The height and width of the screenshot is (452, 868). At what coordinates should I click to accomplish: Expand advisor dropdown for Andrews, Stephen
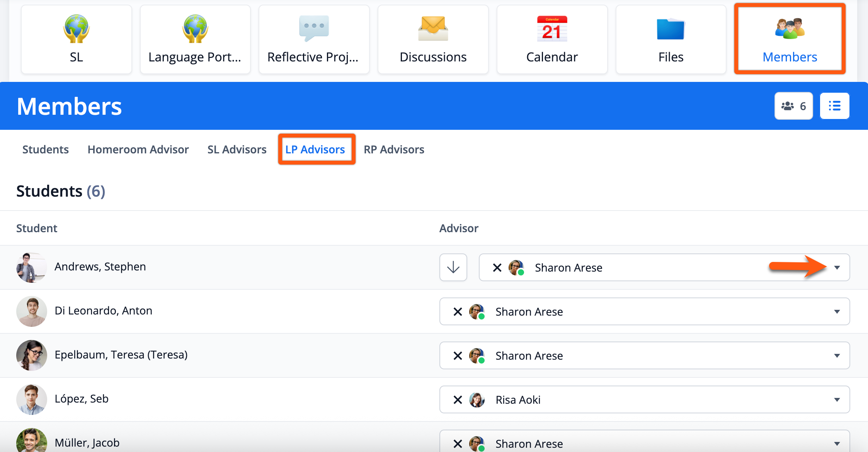(x=837, y=267)
